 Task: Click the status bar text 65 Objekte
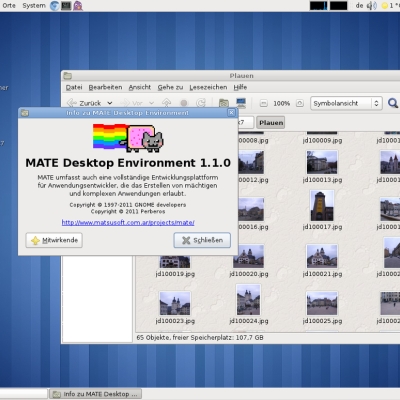click(x=200, y=338)
